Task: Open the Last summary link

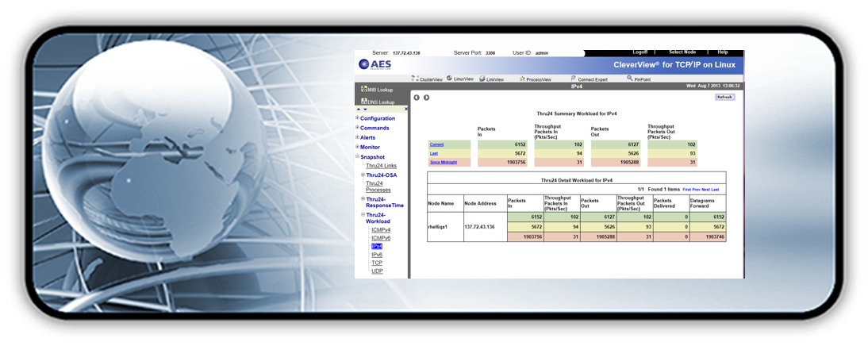Action: coord(433,153)
